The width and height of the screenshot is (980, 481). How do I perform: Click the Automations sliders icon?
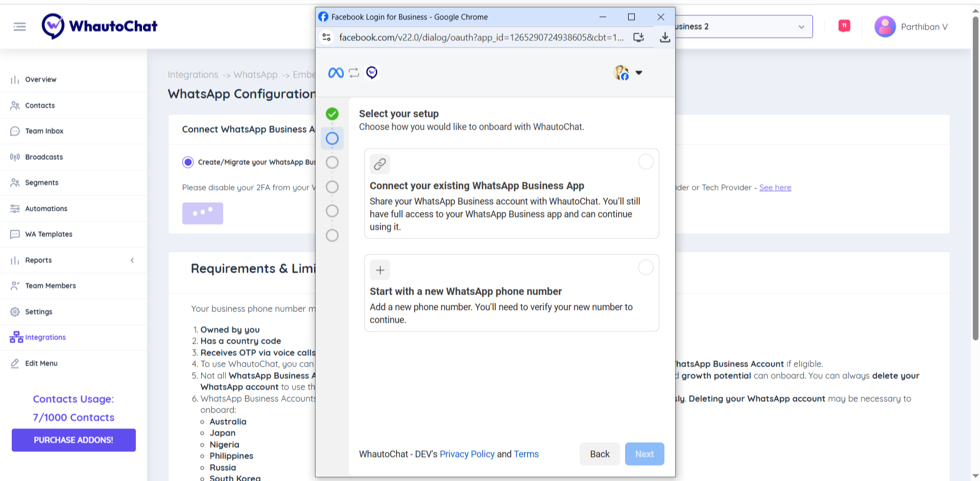[15, 209]
